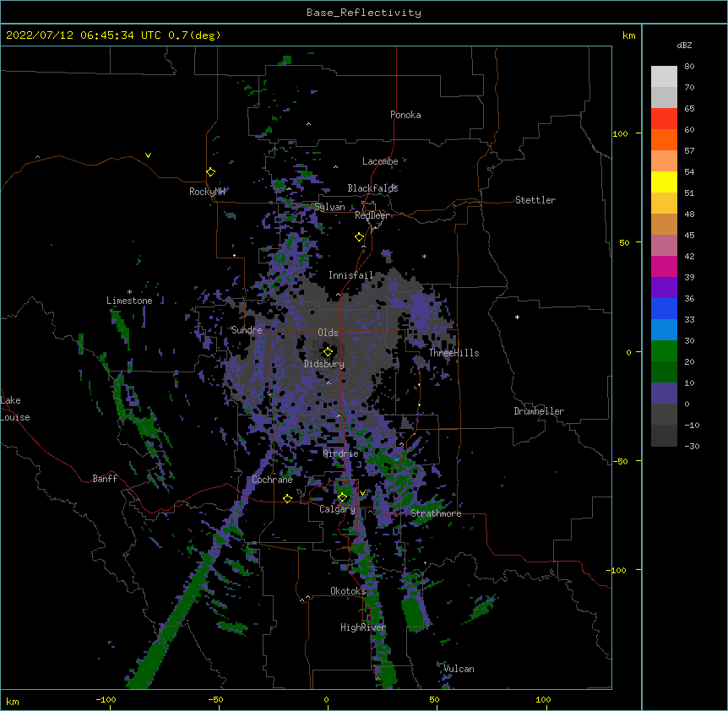Click the white caret marker below Ponoka
The image size is (728, 711).
tap(308, 124)
